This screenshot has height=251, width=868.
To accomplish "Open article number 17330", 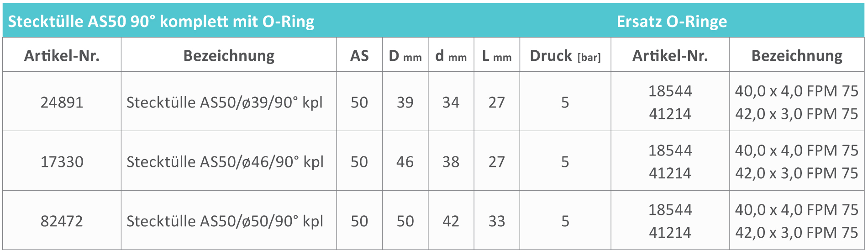I will pos(62,162).
